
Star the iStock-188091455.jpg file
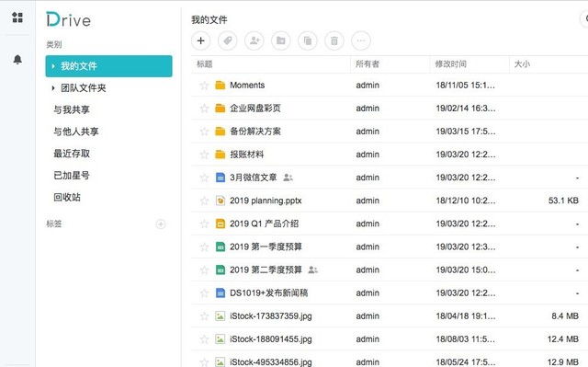coord(204,338)
